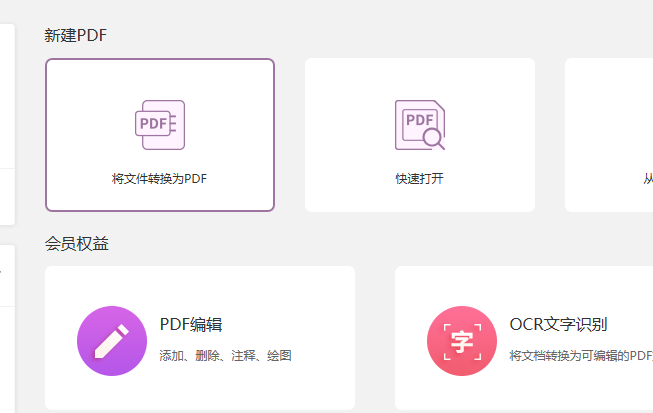
Task: Click the quick open PDF magnifier icon
Action: pos(420,125)
